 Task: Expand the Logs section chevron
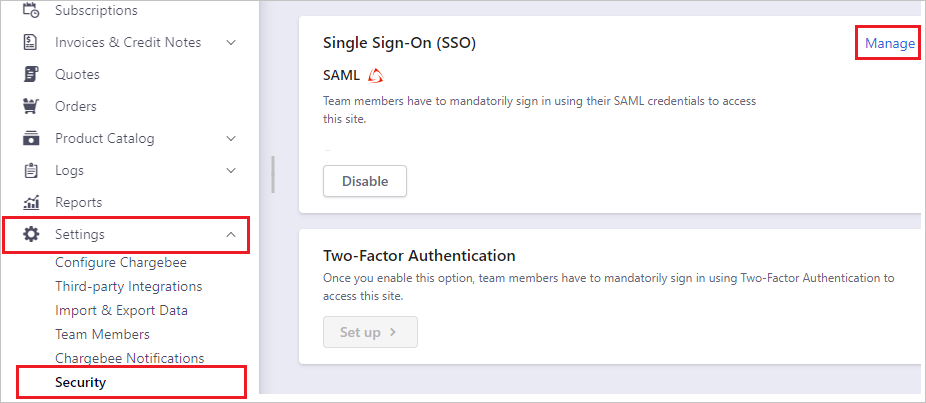click(x=231, y=171)
